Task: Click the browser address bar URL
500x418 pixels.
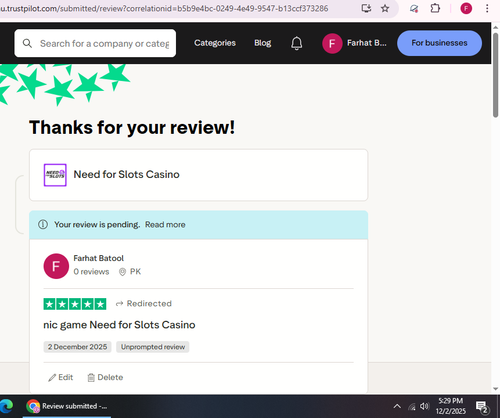Action: [164, 8]
